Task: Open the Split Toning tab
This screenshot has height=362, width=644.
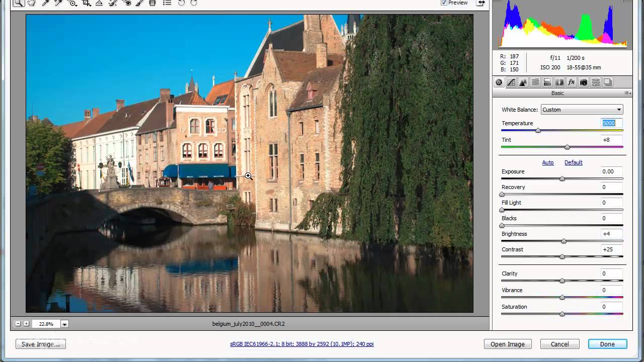Action: [547, 82]
